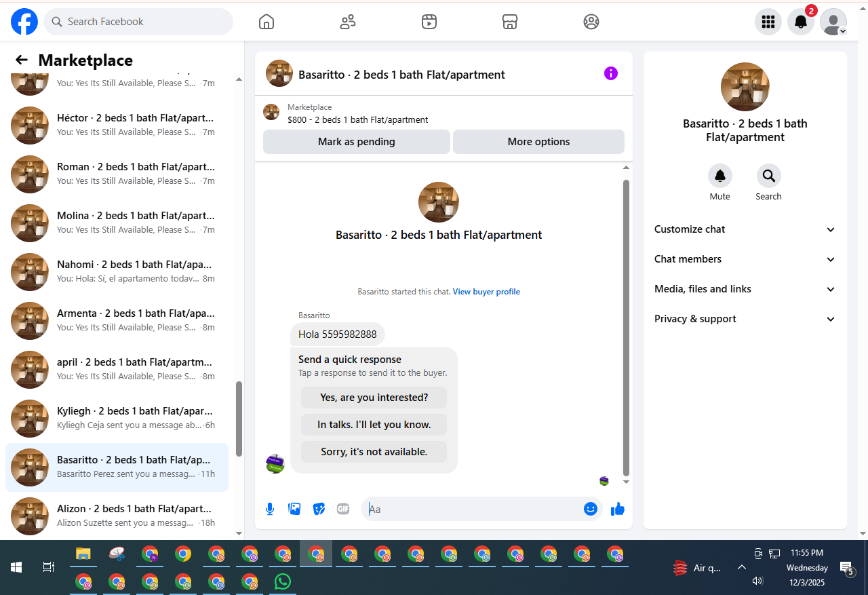Viewport: 868px width, 595px height.
Task: Attach a photo using the image icon
Action: (294, 509)
